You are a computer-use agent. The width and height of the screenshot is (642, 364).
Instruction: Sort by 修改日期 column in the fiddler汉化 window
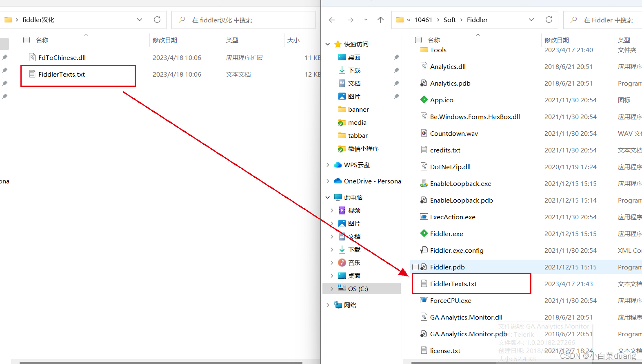[x=165, y=40]
